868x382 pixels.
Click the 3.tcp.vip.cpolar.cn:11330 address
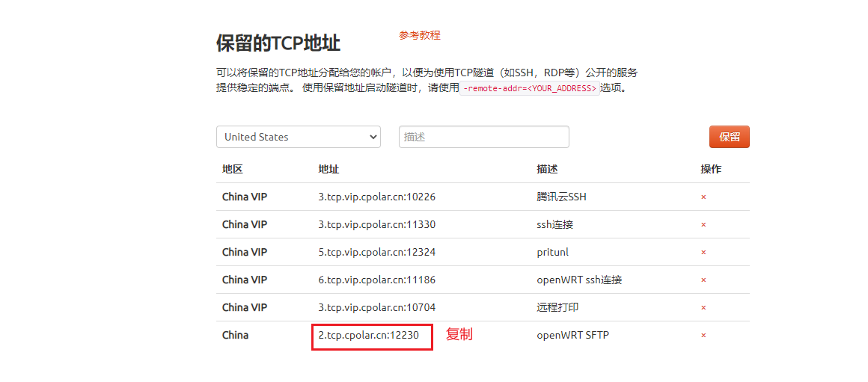[x=376, y=224]
